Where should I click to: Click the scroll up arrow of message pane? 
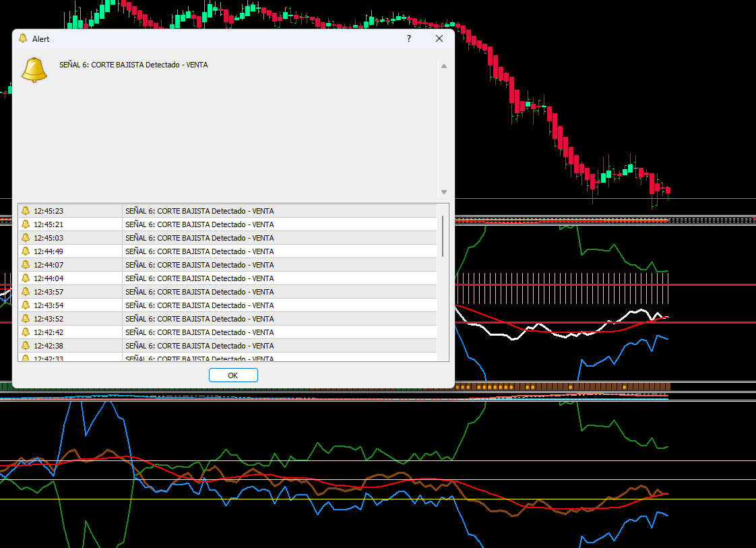pyautogui.click(x=443, y=66)
